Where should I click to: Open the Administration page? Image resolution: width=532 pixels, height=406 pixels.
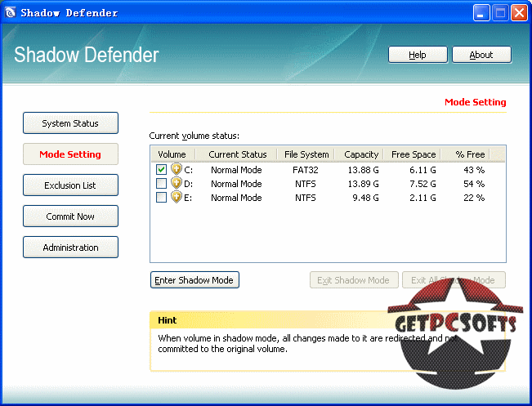tap(70, 248)
